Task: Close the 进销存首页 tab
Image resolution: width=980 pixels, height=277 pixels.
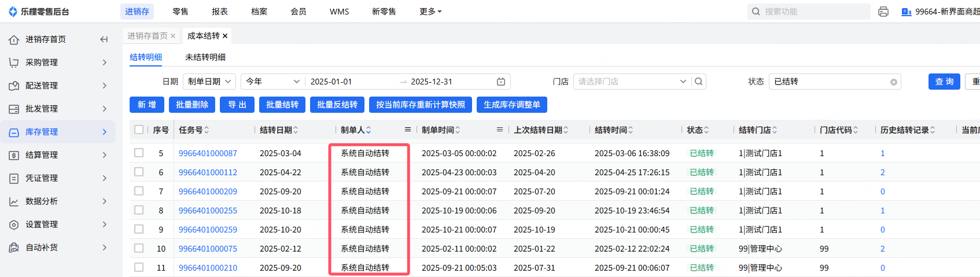Action: [x=173, y=36]
